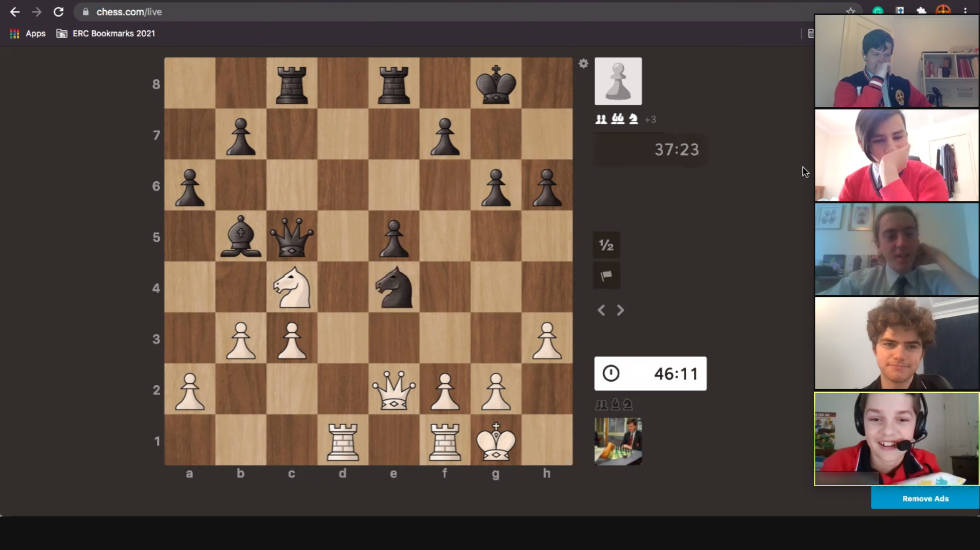Offer a draw with the ½ button
Image resolution: width=980 pixels, height=550 pixels.
[x=606, y=245]
